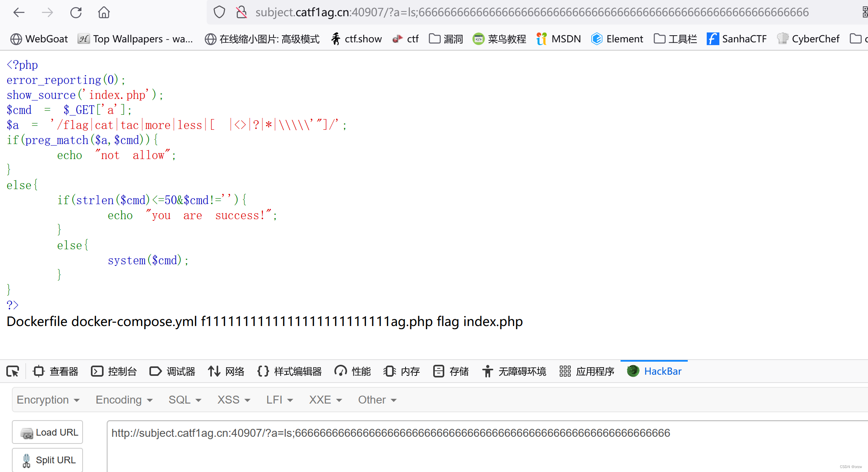Open the 网络 network tab

226,371
